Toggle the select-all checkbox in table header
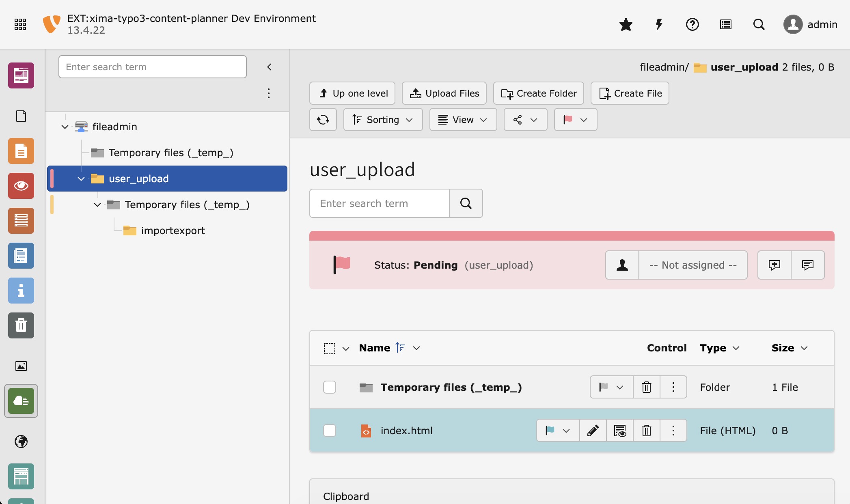The height and width of the screenshot is (504, 850). [330, 348]
